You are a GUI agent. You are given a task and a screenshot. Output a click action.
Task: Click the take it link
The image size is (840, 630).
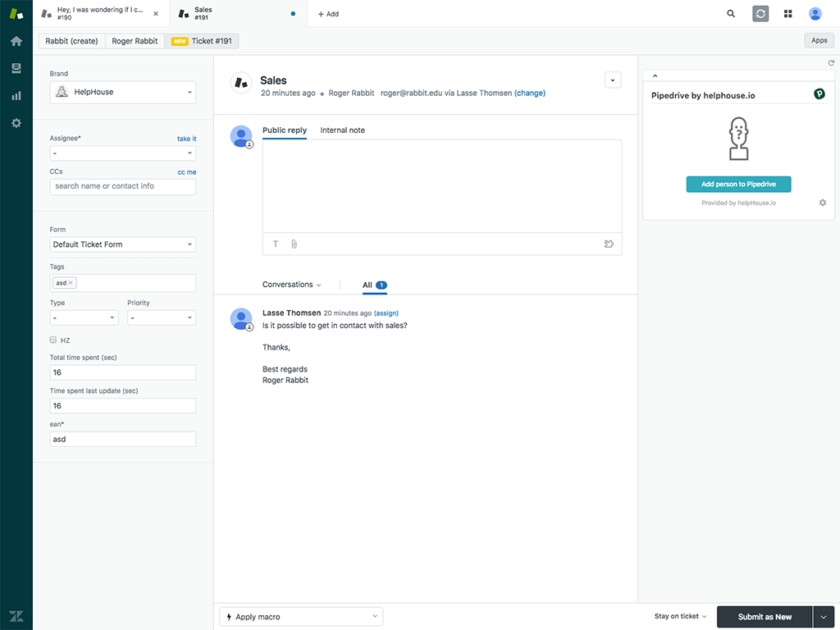coord(186,138)
